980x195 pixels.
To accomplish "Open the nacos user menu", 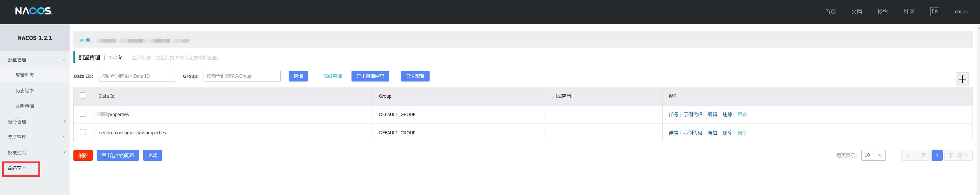I will tap(961, 12).
